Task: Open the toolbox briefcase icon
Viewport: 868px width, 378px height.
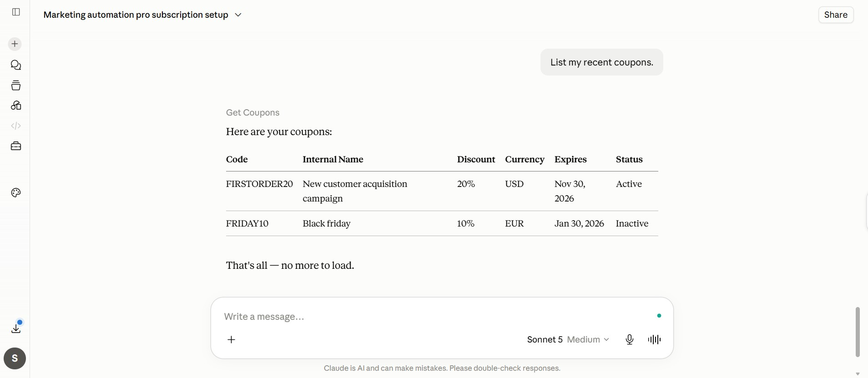Action: [16, 146]
